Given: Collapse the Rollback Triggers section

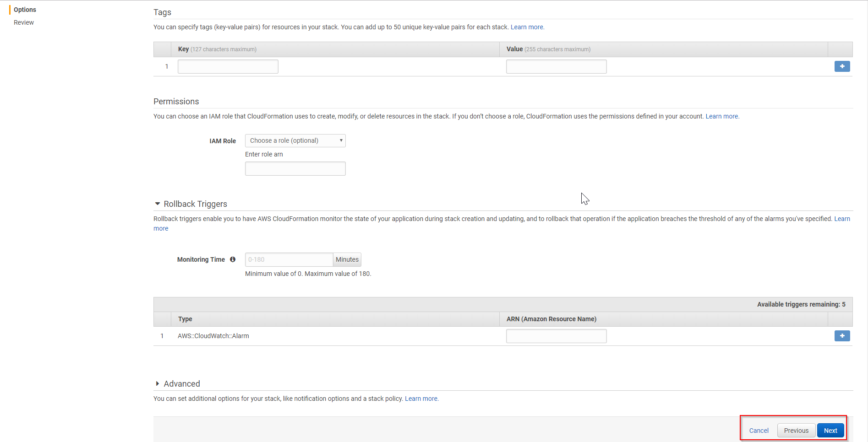Looking at the screenshot, I should (158, 204).
